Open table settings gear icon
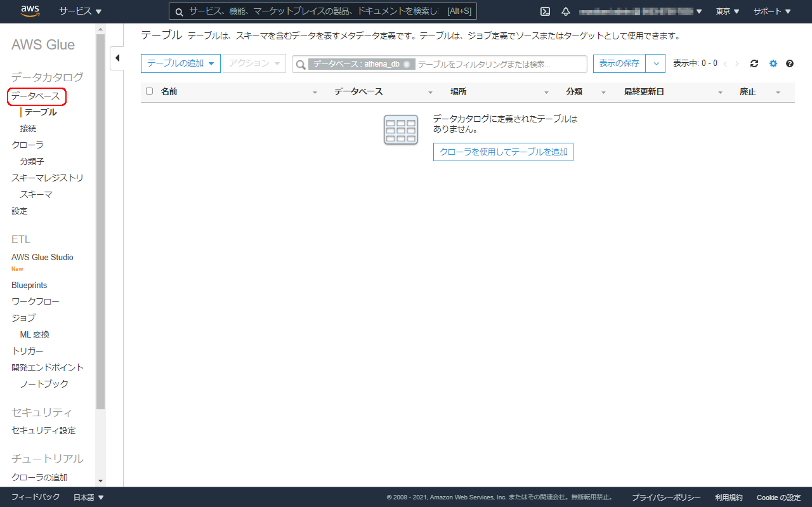 (773, 63)
